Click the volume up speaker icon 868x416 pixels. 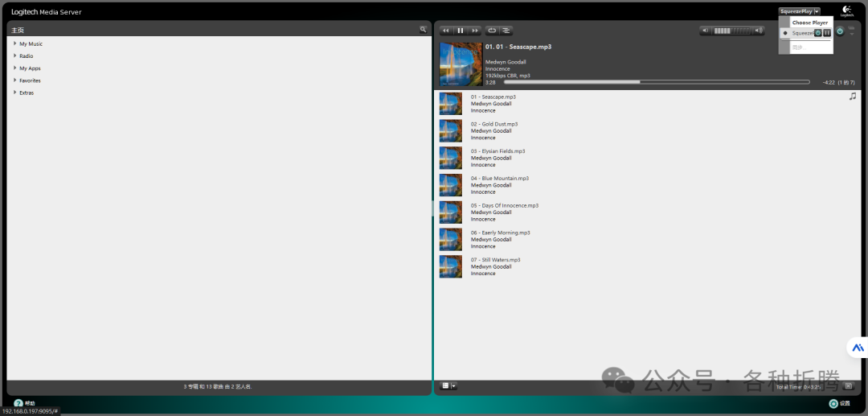pos(759,31)
